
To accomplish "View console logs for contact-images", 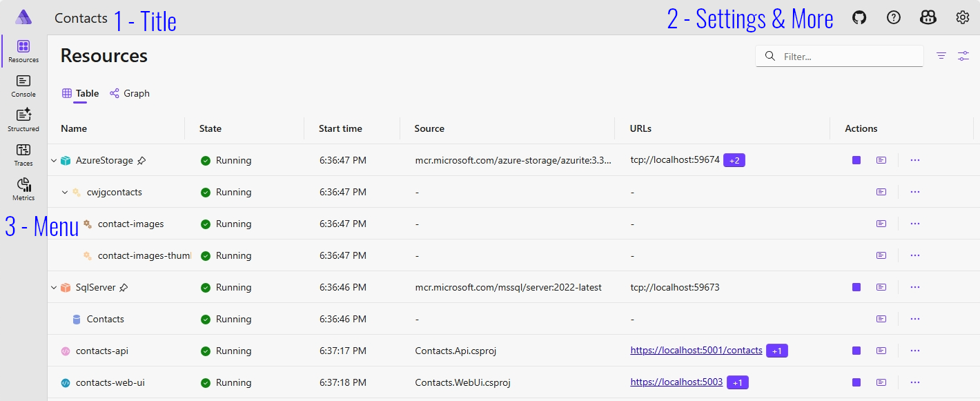I will (x=881, y=224).
